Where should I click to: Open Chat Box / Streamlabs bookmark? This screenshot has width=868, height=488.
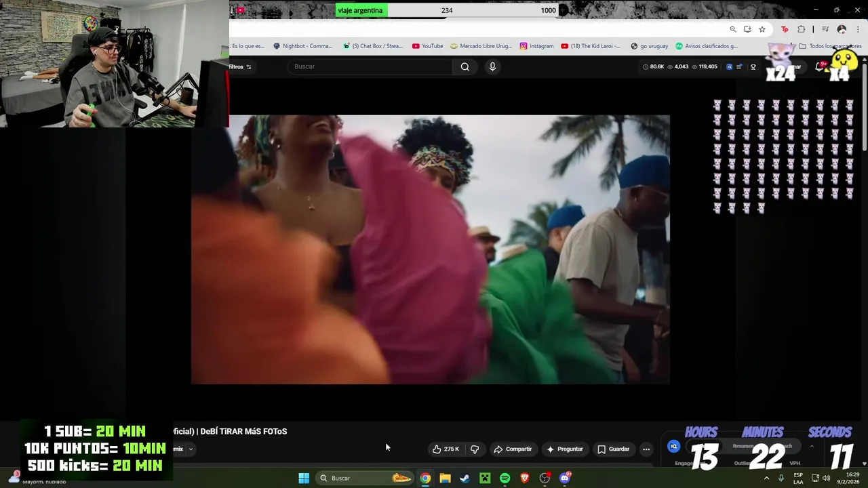(x=373, y=46)
